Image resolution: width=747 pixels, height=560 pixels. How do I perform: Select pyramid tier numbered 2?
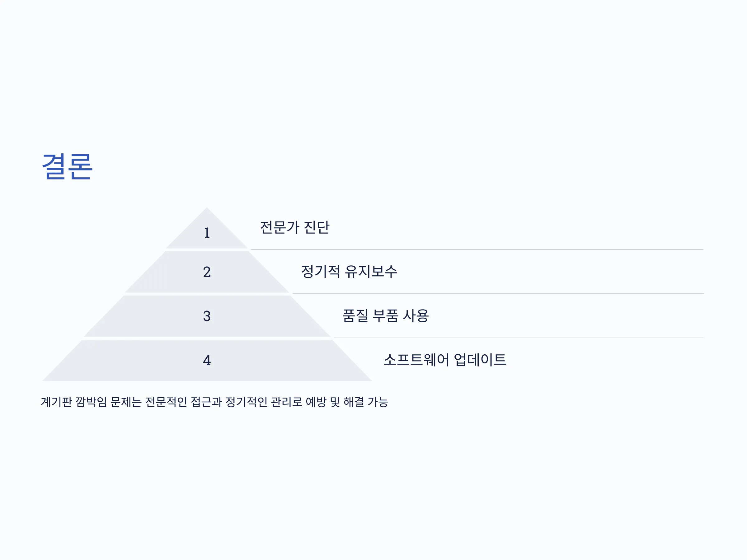207,272
